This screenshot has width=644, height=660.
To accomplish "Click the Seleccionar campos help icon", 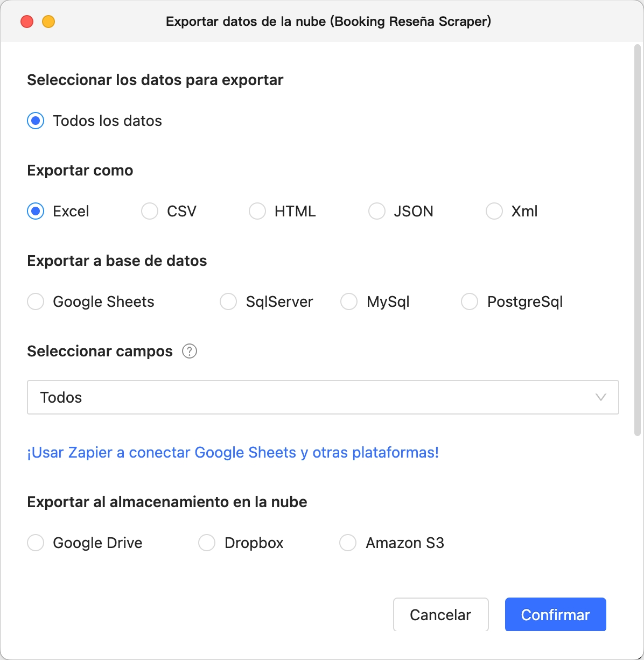I will pos(190,351).
